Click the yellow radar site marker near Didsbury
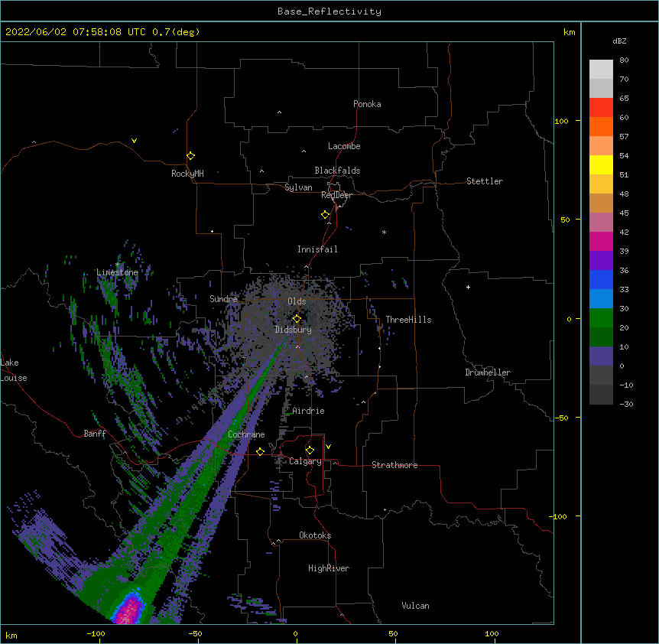This screenshot has height=644, width=659. pos(297,319)
